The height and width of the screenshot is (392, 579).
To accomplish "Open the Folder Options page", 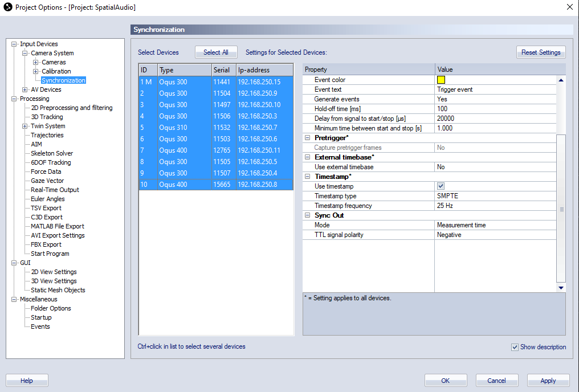I will [51, 308].
